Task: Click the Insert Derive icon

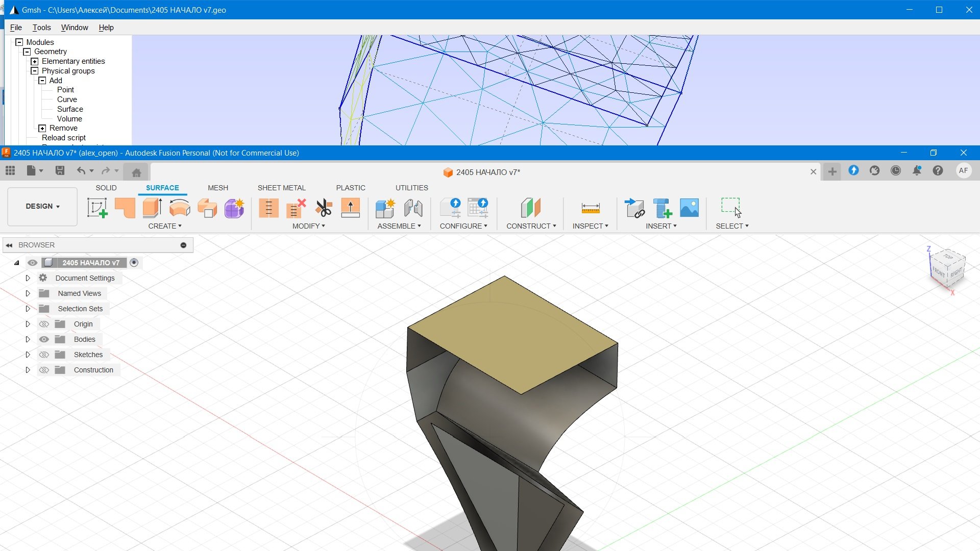Action: [634, 208]
